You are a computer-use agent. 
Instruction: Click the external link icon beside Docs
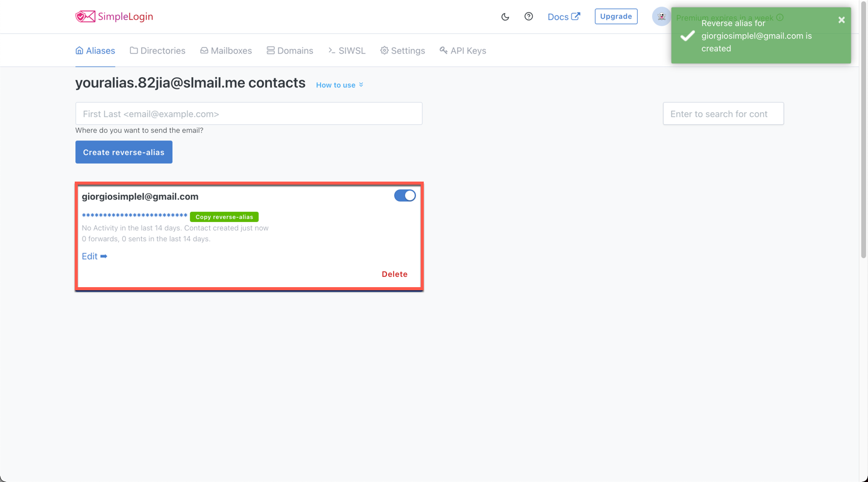(576, 16)
